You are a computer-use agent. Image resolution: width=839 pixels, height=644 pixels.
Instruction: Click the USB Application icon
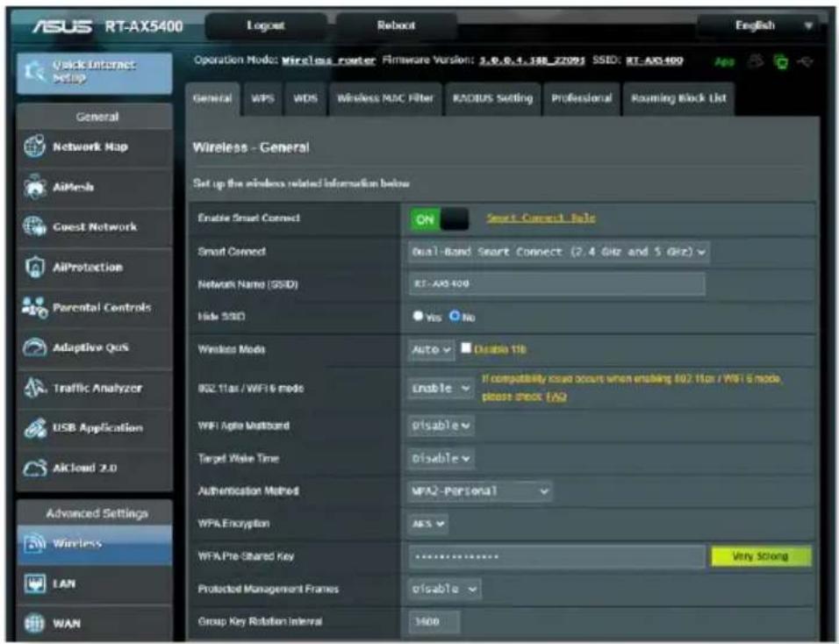click(35, 428)
